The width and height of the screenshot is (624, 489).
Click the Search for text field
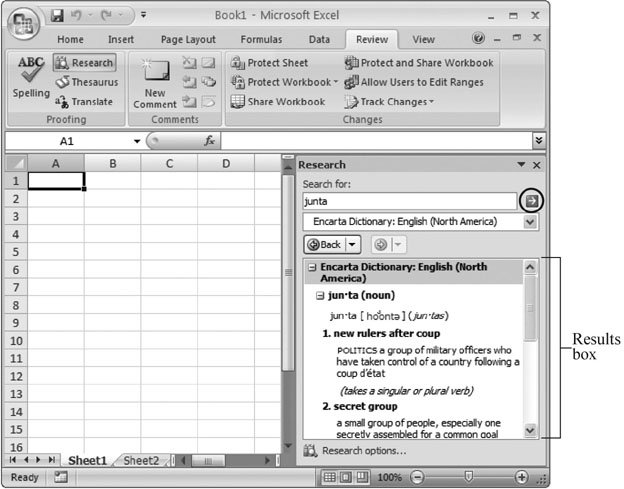[x=410, y=201]
